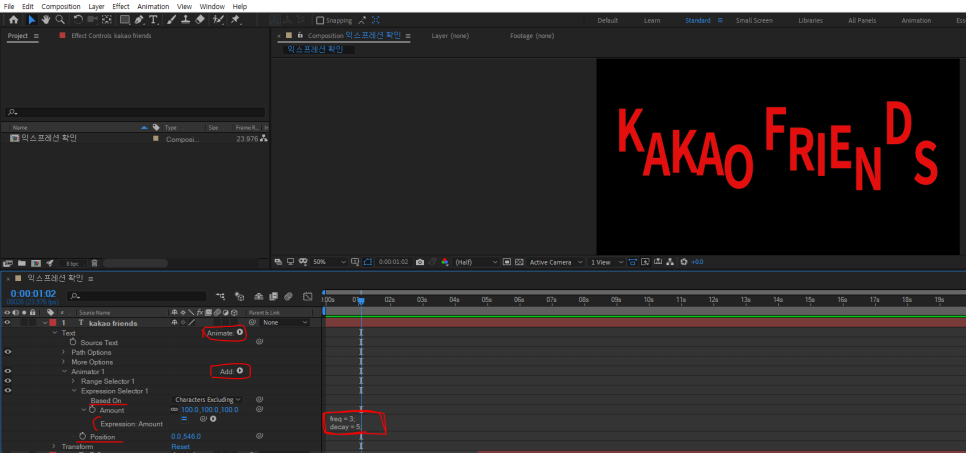
Task: Enable the Snapping checkbox
Action: point(320,20)
